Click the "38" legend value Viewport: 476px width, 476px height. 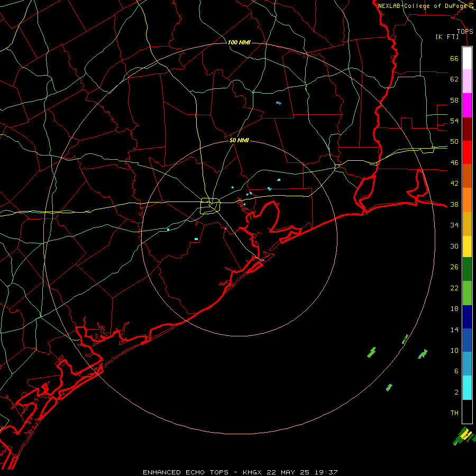[454, 205]
